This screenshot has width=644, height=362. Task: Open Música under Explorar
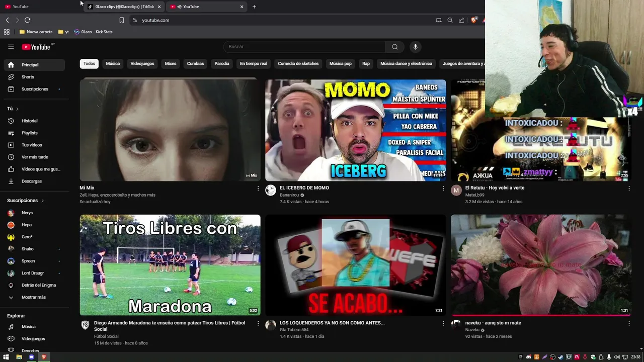[x=34, y=327]
